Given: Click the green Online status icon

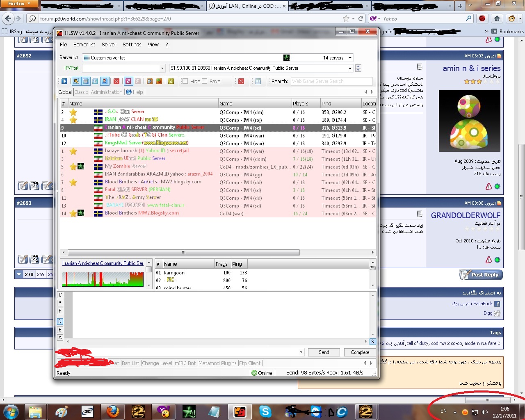Looking at the screenshot, I should [254, 373].
